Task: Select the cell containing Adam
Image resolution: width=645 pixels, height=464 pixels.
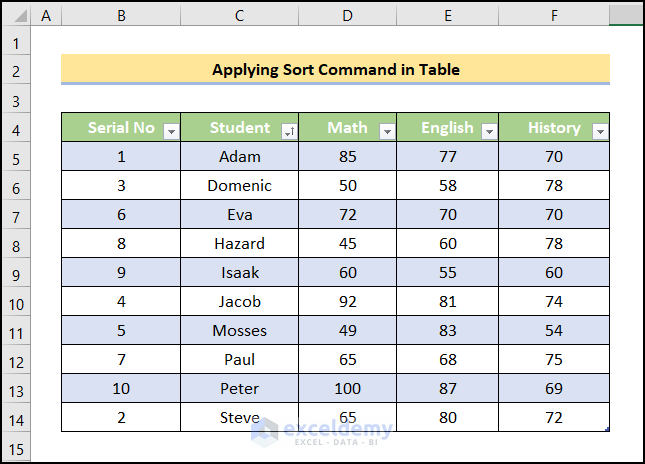Action: [239, 157]
